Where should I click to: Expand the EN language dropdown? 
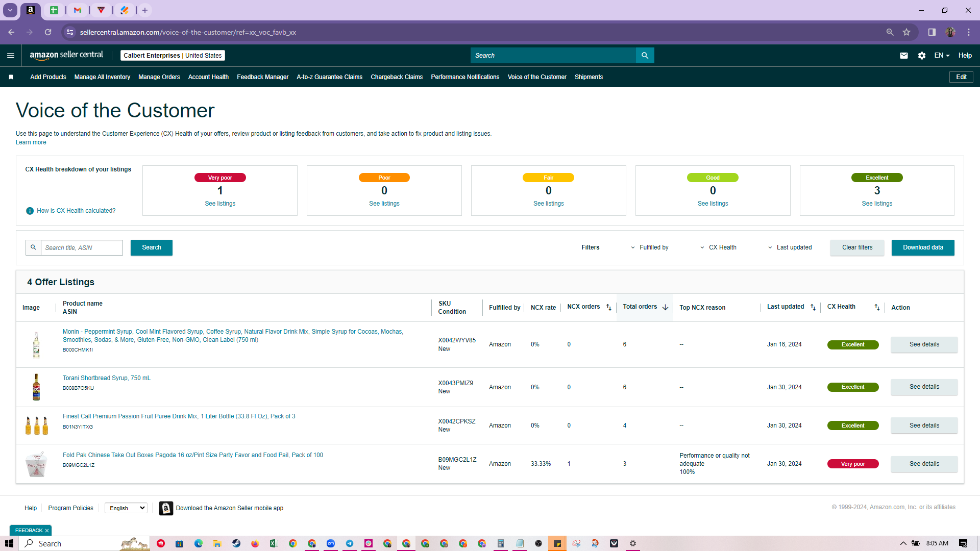pyautogui.click(x=942, y=56)
